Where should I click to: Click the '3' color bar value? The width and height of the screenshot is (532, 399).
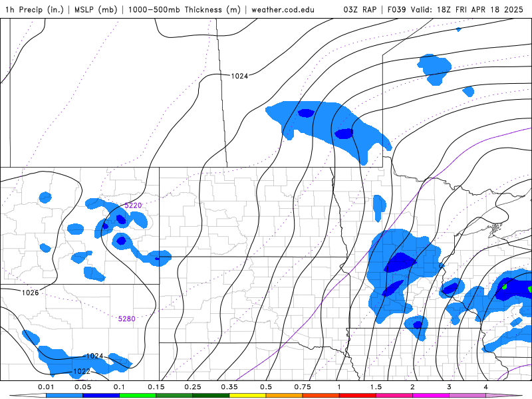[450, 387]
